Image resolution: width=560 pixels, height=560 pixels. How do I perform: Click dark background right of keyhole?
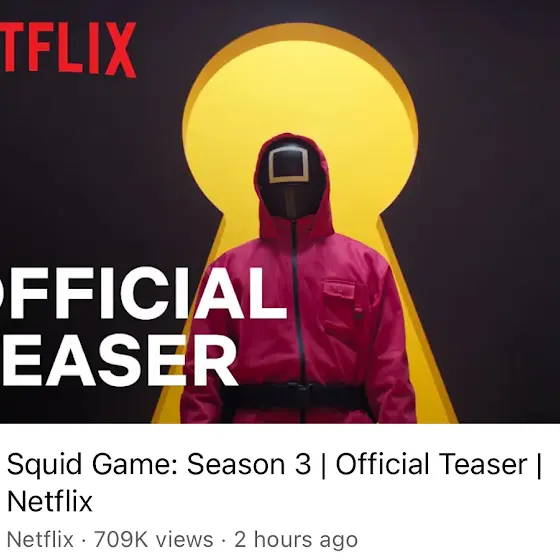(500, 214)
